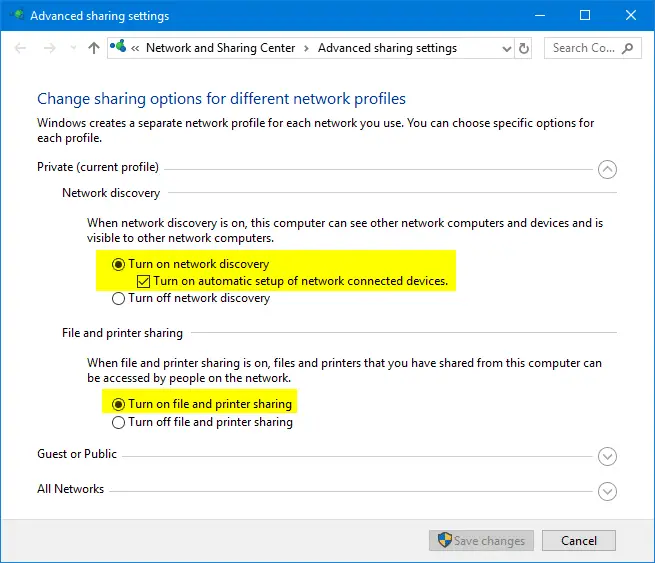Click the Save changes button
The height and width of the screenshot is (563, 655).
pos(481,540)
